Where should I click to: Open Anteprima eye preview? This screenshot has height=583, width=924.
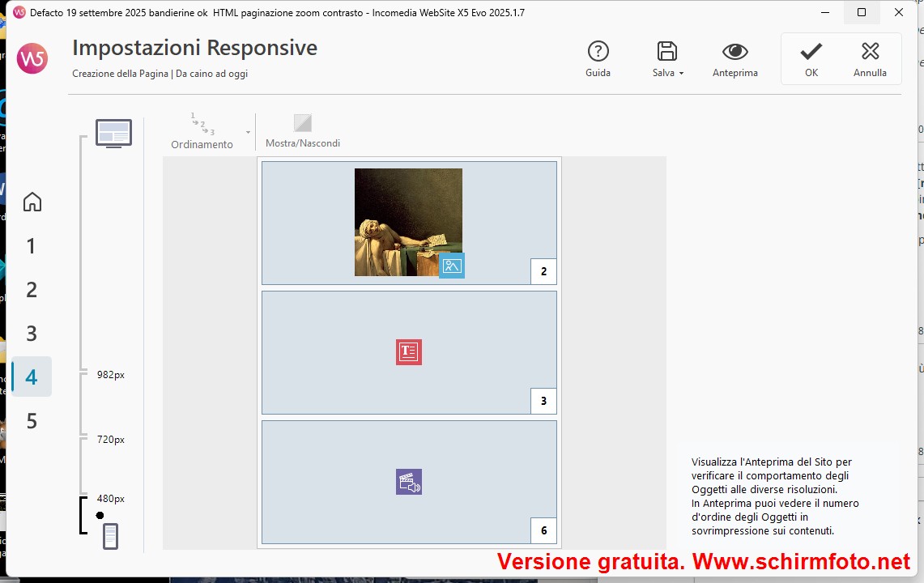[x=735, y=52]
